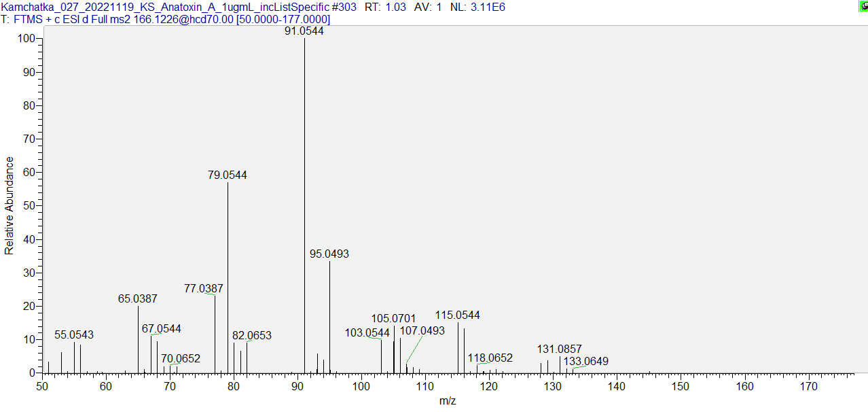Click the FTMS scan filter header line
The width and height of the screenshot is (868, 412).
166,19
